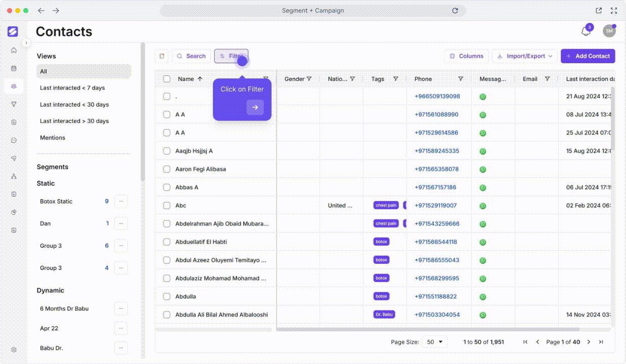Click browser reload icon in address bar
This screenshot has height=364, width=626.
coord(455,11)
